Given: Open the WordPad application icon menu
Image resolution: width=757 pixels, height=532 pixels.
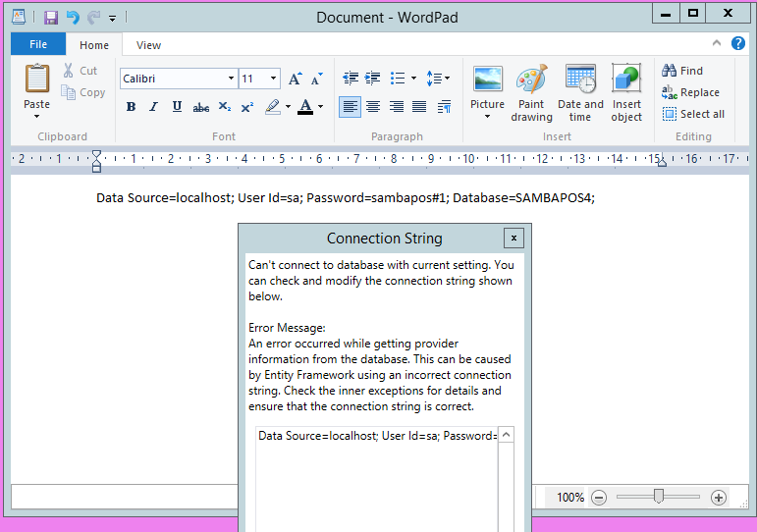Looking at the screenshot, I should [19, 18].
